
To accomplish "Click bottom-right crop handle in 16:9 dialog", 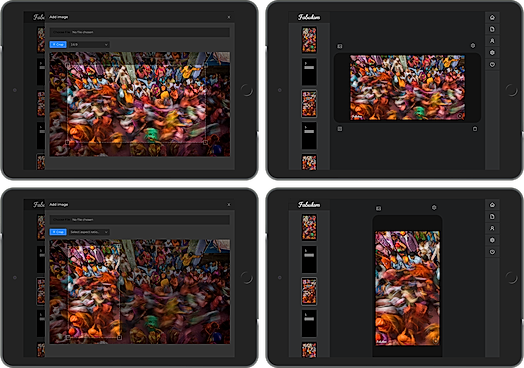I will (205, 142).
